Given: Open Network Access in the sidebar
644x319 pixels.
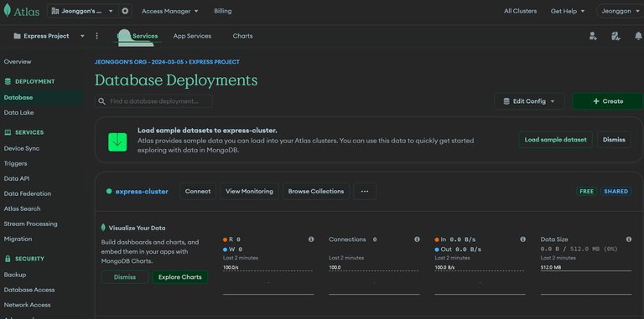Looking at the screenshot, I should (27, 305).
